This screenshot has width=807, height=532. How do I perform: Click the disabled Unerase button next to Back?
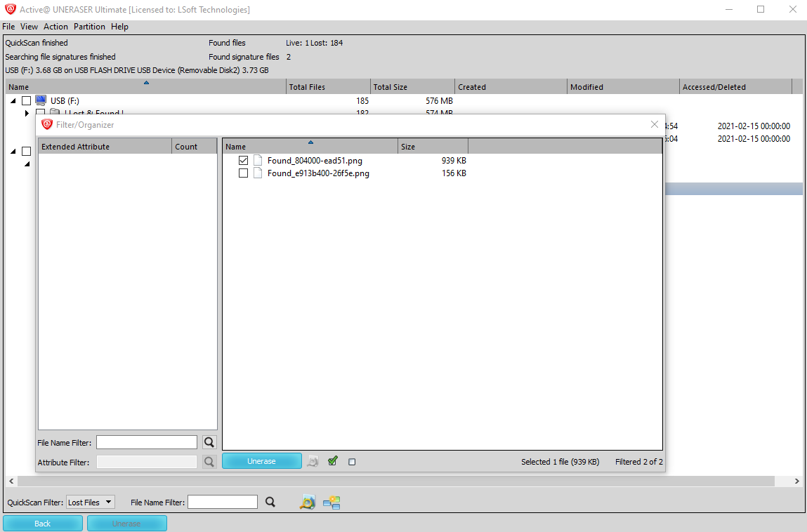click(x=126, y=524)
